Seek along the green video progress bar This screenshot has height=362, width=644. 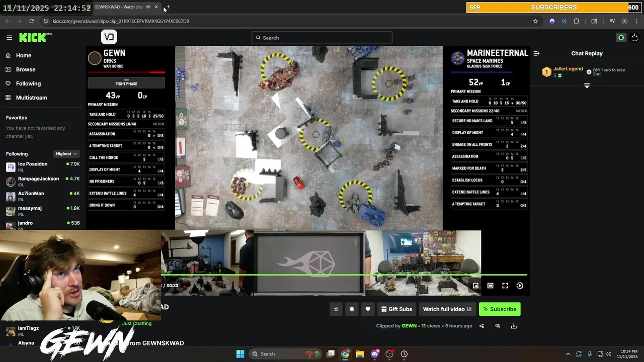pyautogui.click(x=344, y=275)
